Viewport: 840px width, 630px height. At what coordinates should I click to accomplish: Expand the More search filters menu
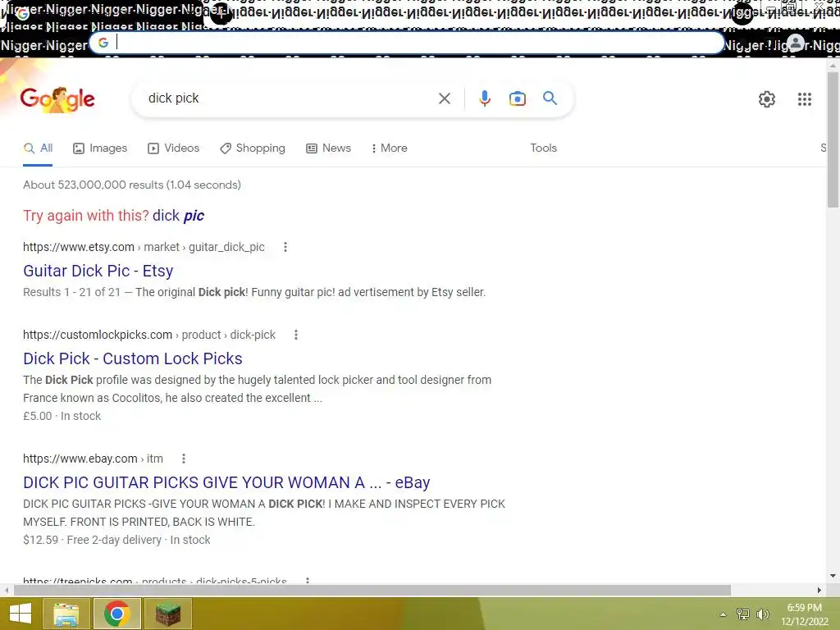click(389, 148)
